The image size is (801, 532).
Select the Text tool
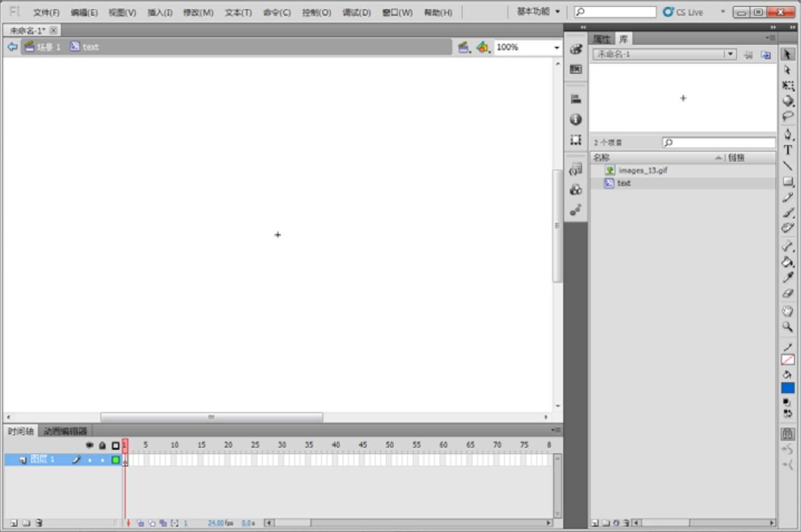[788, 150]
